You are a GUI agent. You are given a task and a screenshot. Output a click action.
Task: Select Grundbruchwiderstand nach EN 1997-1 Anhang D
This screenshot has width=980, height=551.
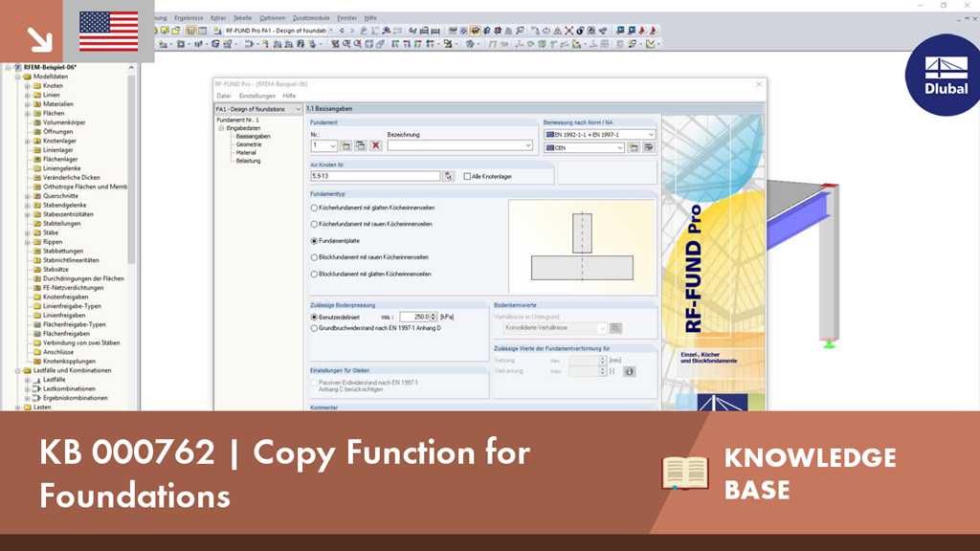point(314,328)
